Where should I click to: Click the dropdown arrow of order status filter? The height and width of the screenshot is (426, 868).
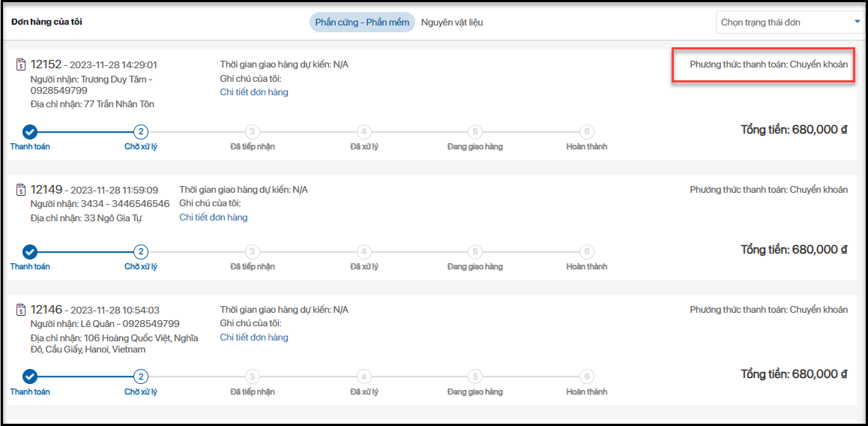(x=857, y=22)
